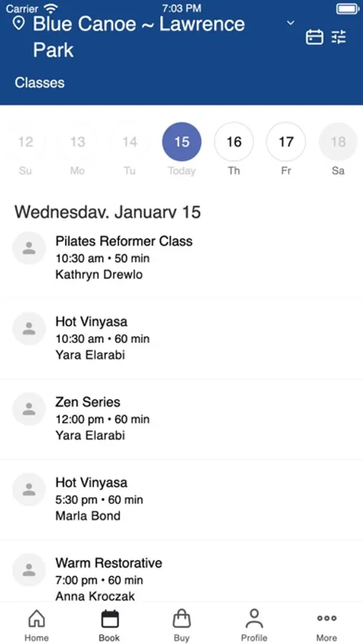Open Pilates Reformer Class details
363x644 pixels.
(x=181, y=258)
